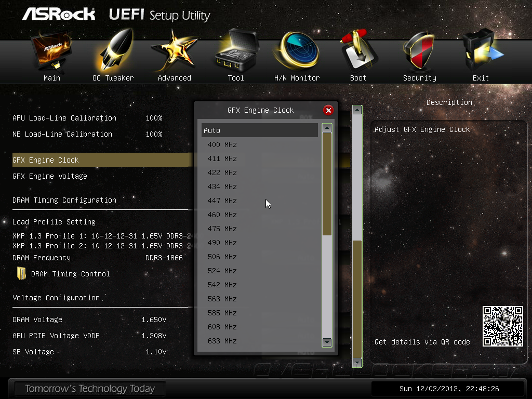Open the DRAM Timing Control folder icon
Image resolution: width=532 pixels, height=399 pixels.
(x=22, y=273)
